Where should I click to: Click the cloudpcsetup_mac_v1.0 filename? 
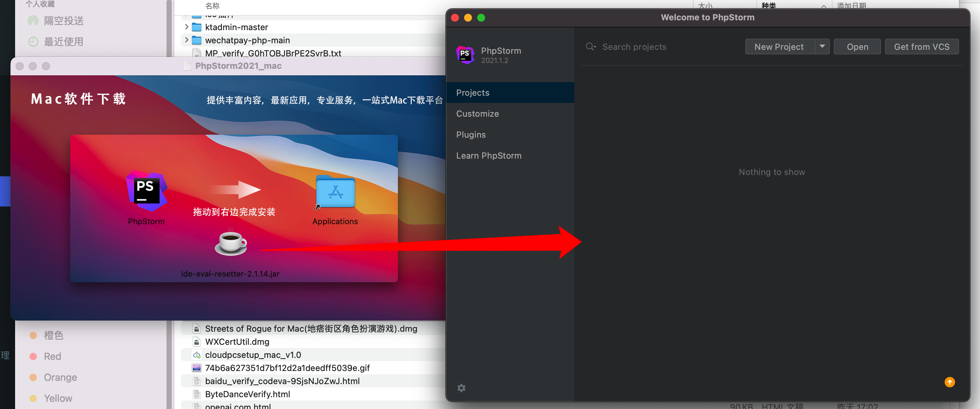(x=253, y=355)
